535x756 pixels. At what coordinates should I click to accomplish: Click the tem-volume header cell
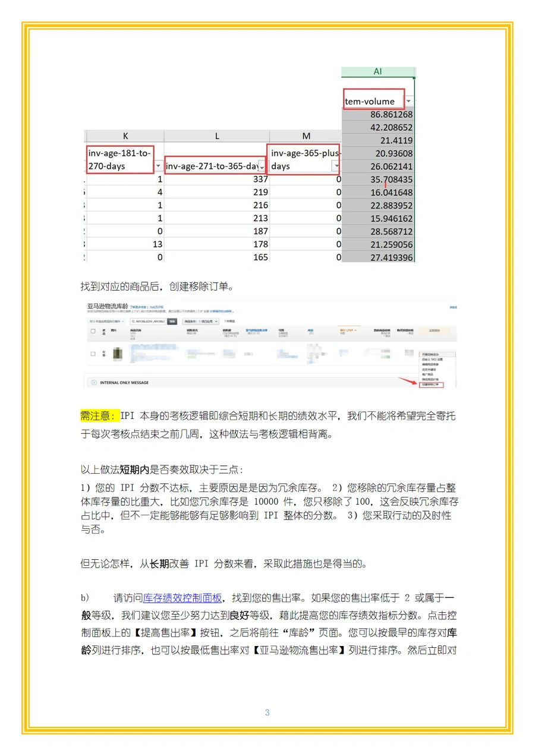tap(374, 99)
